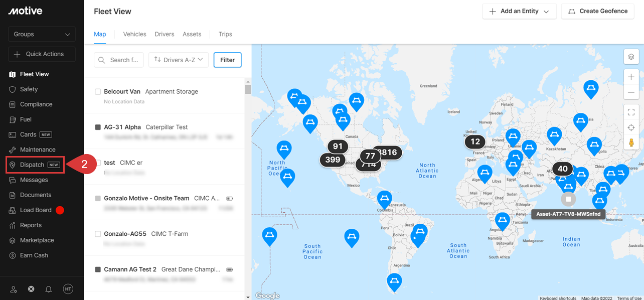Click the fleet list scroll-down arrow
The height and width of the screenshot is (300, 644).
coord(248,297)
